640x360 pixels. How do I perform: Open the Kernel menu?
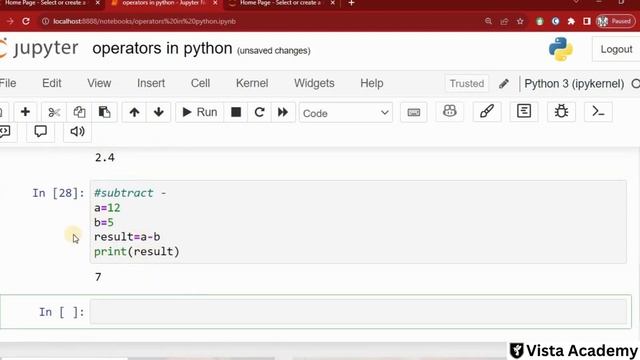252,83
